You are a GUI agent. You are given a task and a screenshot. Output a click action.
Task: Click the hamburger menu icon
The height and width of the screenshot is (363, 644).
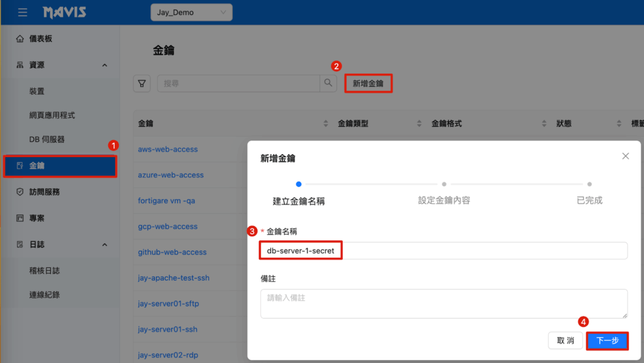tap(23, 13)
